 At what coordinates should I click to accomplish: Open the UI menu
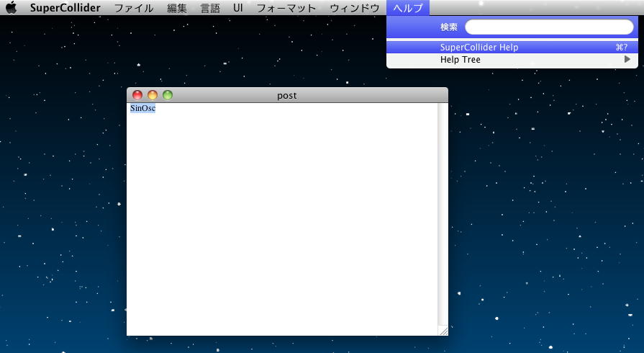pyautogui.click(x=238, y=8)
